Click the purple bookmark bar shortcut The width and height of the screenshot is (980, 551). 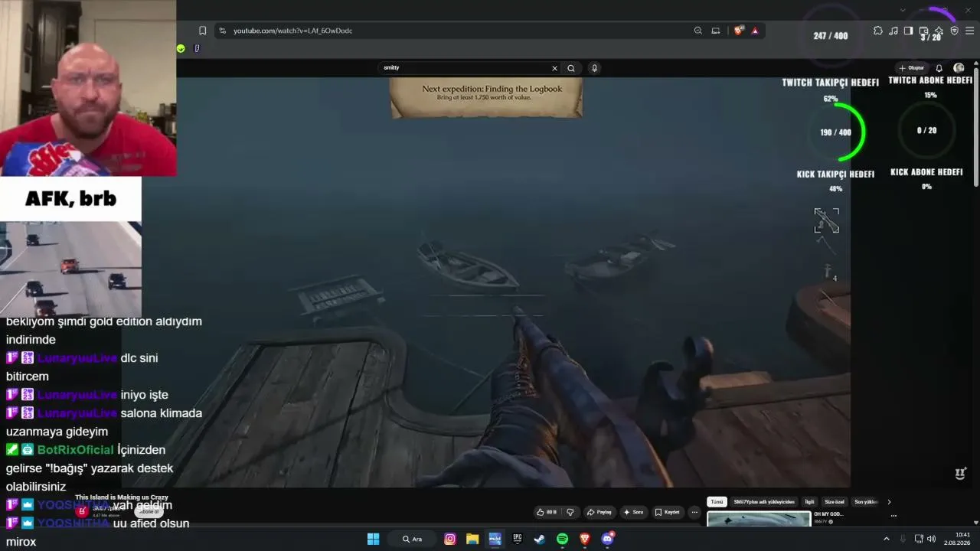pyautogui.click(x=197, y=48)
